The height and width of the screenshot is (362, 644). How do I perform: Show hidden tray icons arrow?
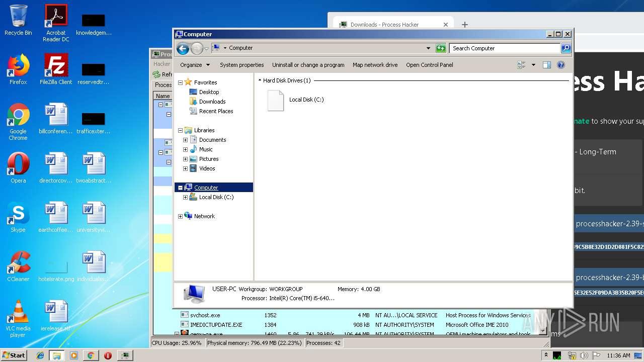pos(546,355)
